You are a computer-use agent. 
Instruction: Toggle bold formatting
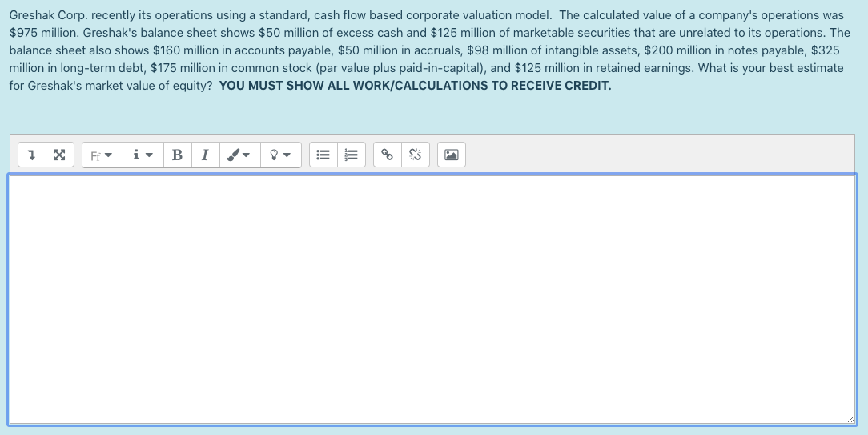[x=177, y=155]
